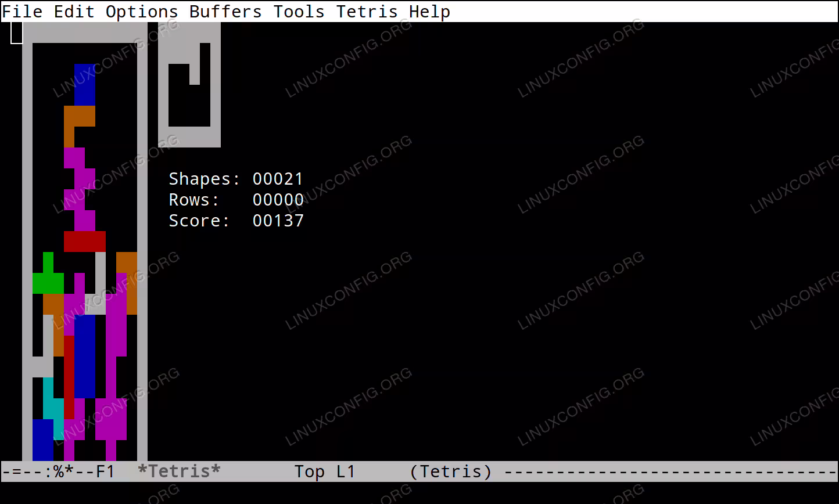The height and width of the screenshot is (504, 839).
Task: Click the text cursor box at top left
Action: tap(17, 33)
